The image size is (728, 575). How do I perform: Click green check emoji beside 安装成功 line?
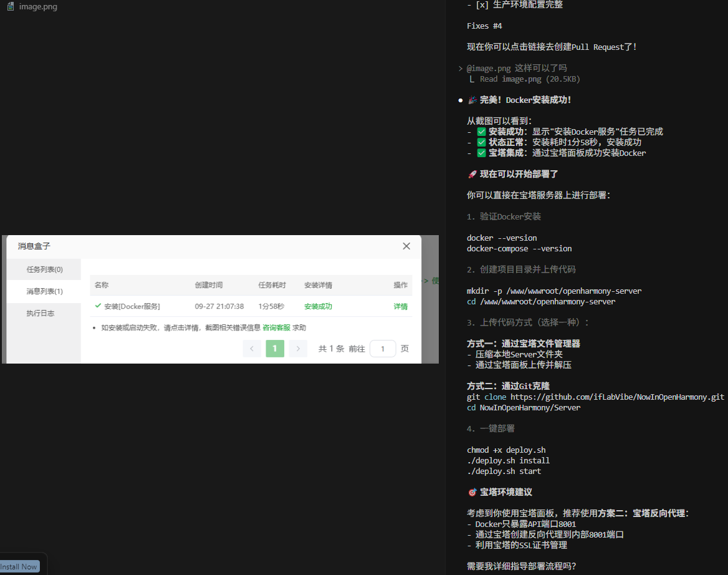[481, 132]
